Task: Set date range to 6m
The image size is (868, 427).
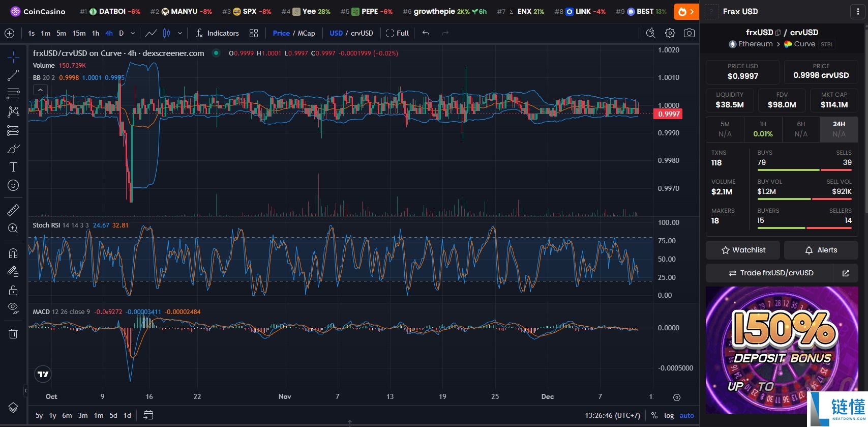Action: [67, 415]
